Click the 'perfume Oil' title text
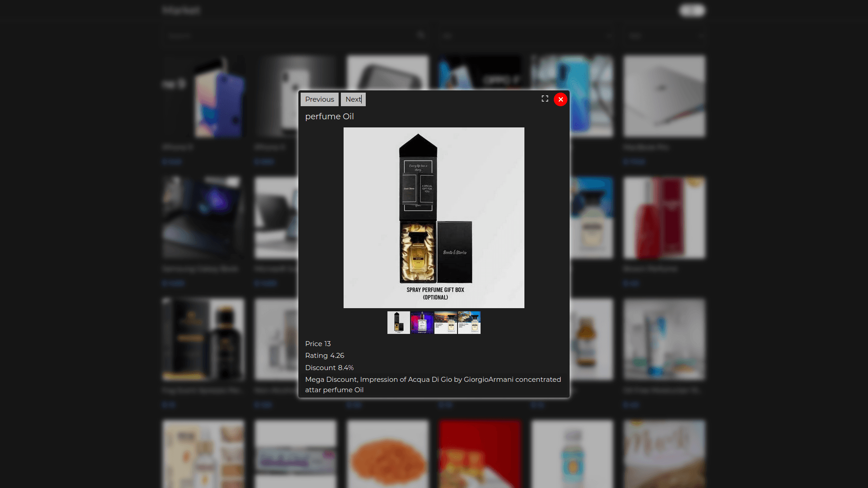 point(330,117)
